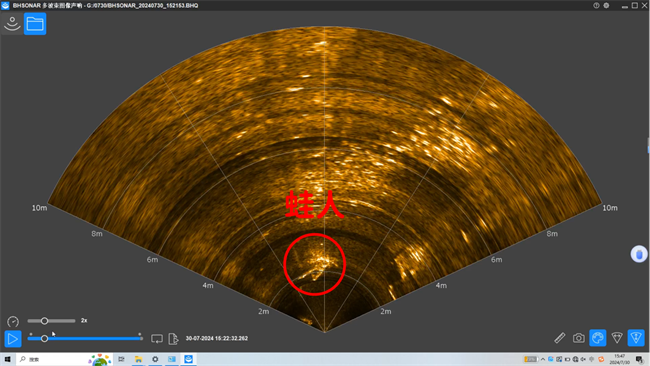650x366 pixels.
Task: Click the Windows taskbar search box
Action: [x=65, y=359]
